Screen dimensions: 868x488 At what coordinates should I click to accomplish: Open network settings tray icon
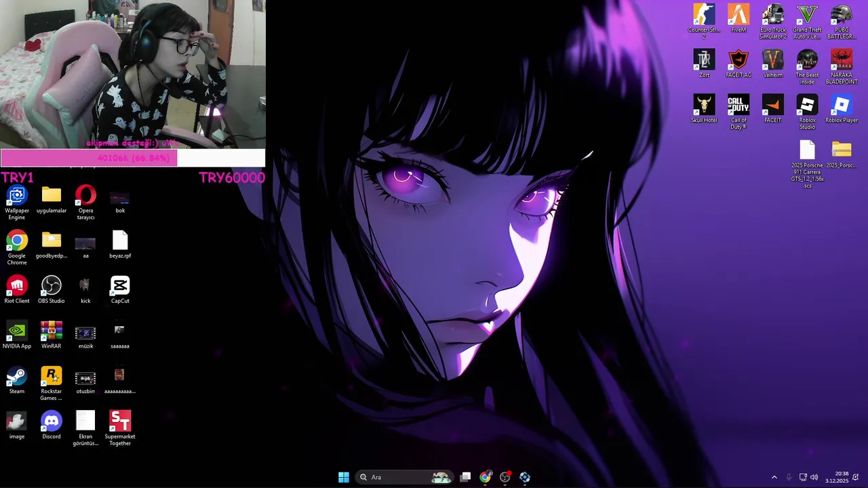(803, 477)
